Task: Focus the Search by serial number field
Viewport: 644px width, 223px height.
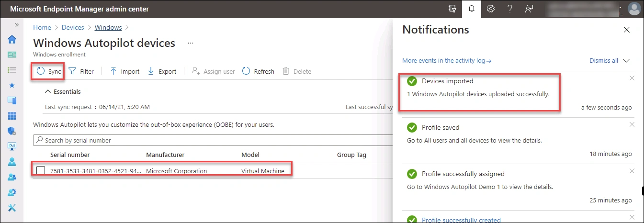Action: (x=213, y=140)
